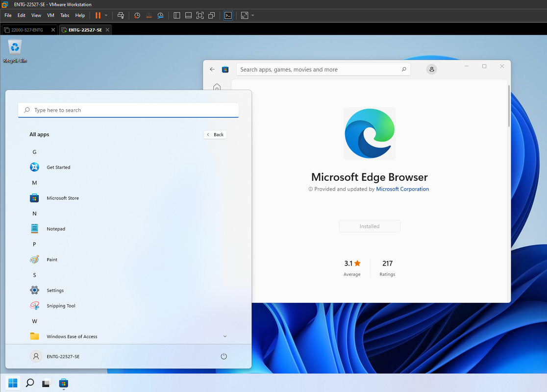The width and height of the screenshot is (547, 392).
Task: Open the Edit menu
Action: 21,15
